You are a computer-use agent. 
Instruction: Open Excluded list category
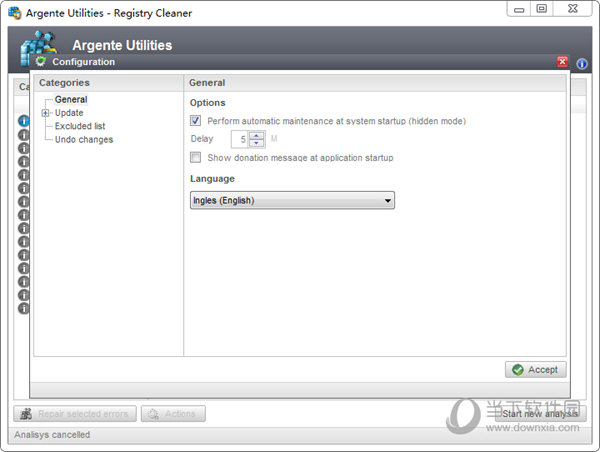80,126
